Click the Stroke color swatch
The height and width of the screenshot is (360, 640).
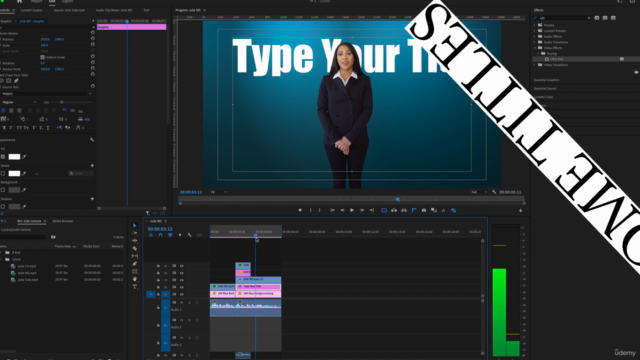tap(14, 173)
